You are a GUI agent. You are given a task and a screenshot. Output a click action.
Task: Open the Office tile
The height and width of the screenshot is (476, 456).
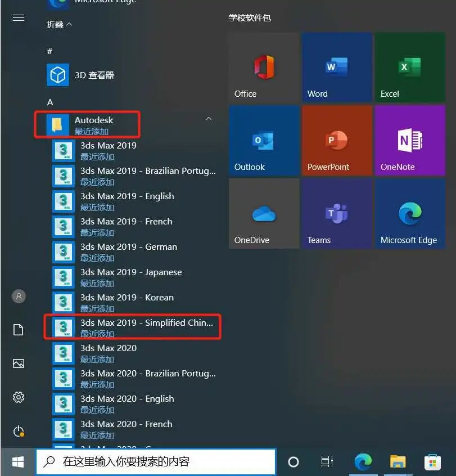264,68
